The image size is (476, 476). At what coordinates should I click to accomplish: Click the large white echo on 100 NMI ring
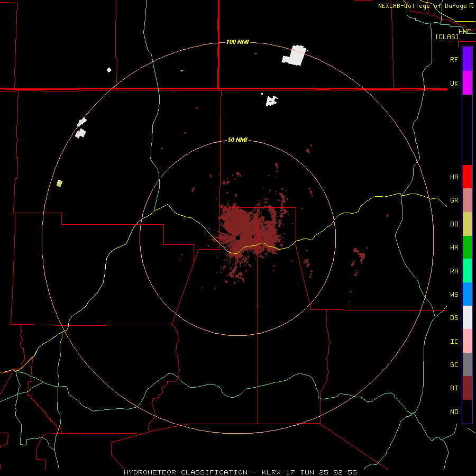[294, 55]
